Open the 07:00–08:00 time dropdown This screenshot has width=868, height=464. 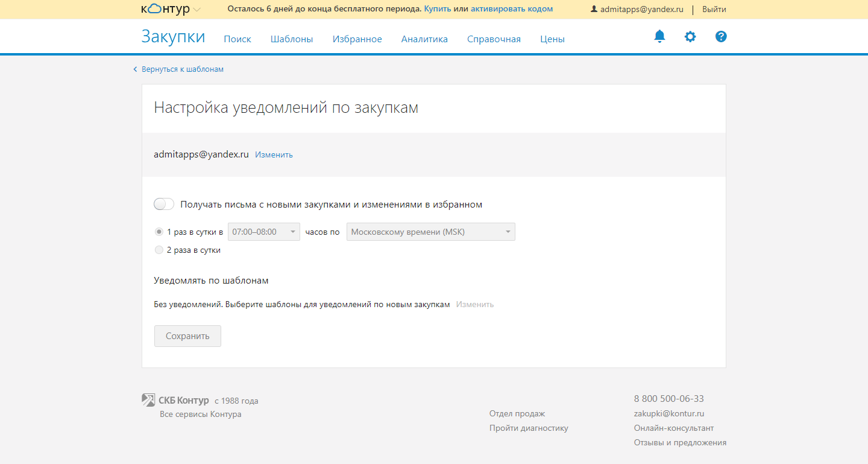pos(264,232)
